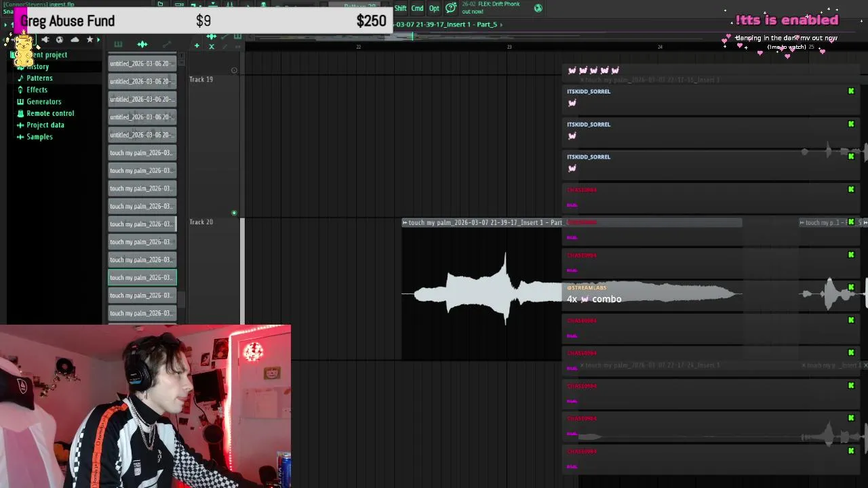Image resolution: width=868 pixels, height=488 pixels.
Task: Open the help speech bubble icon
Action: 451,8
